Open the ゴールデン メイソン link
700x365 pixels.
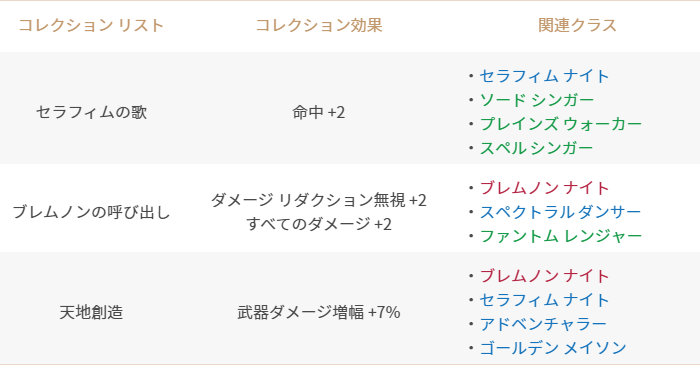pos(553,348)
